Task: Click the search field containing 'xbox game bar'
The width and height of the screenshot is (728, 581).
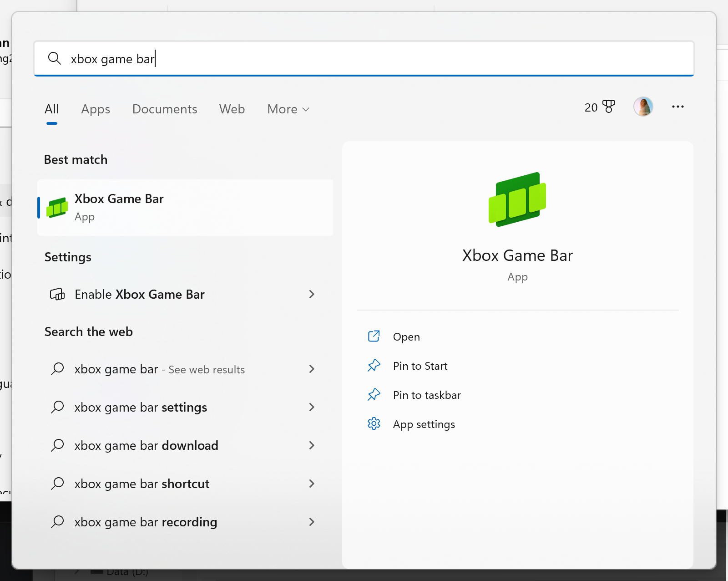Action: tap(364, 59)
